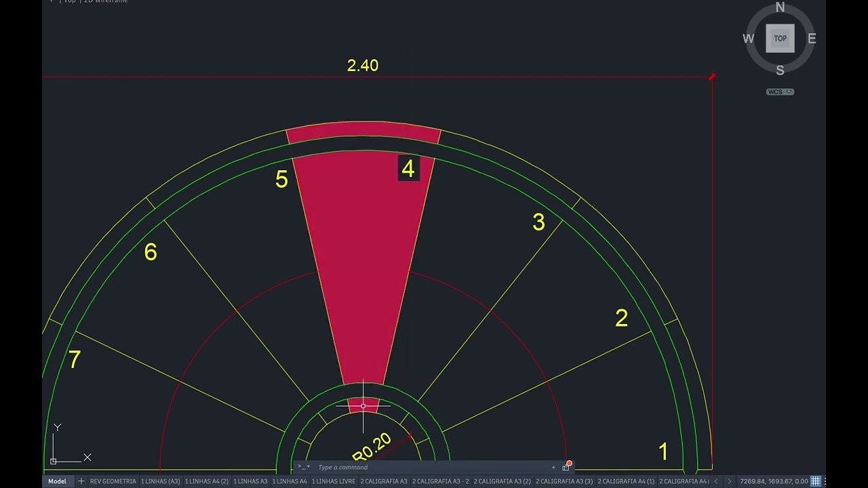The image size is (868, 488).
Task: Open the 2 CALIGRAFIA A3 (3) layout tab
Action: [564, 481]
